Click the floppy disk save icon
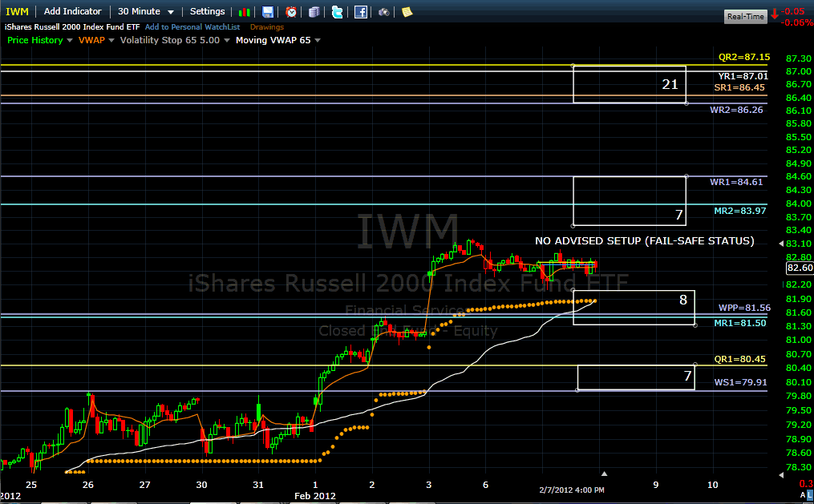Viewport: 814px width, 504px height. tap(267, 12)
